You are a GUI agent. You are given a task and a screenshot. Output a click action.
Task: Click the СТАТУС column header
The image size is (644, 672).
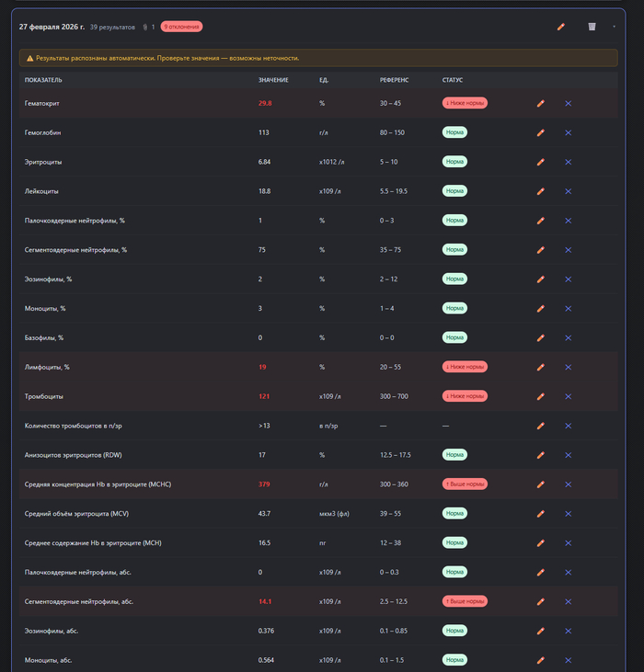[452, 80]
